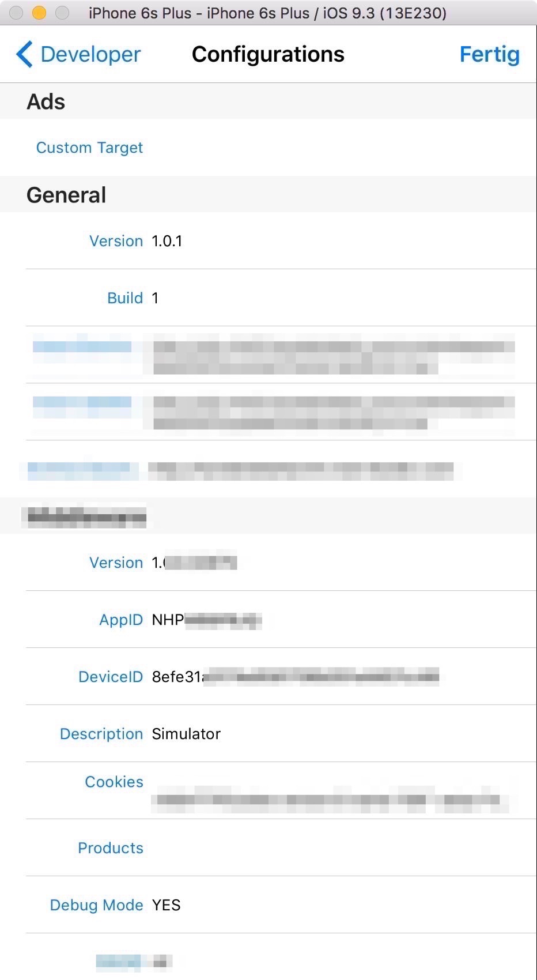Tap the General section header

coord(66,195)
